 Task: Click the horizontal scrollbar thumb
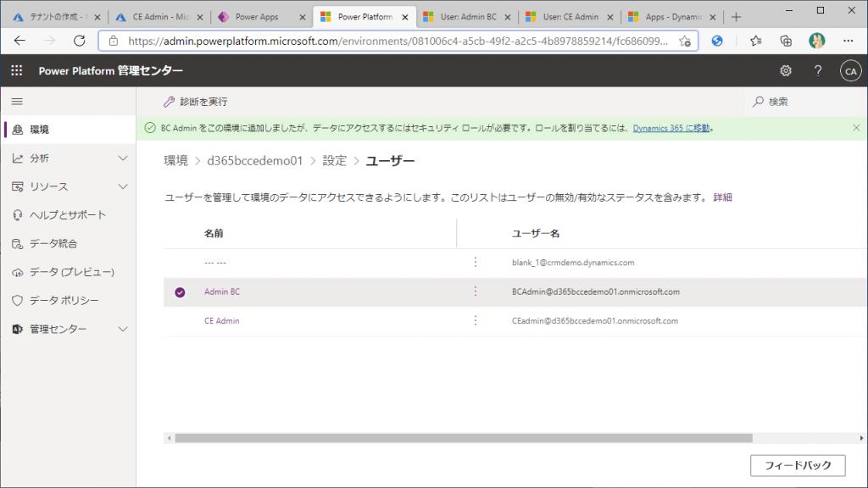pyautogui.click(x=464, y=438)
